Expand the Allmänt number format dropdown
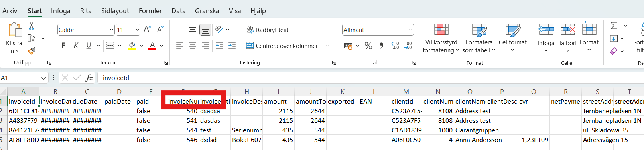The height and width of the screenshot is (150, 644). (411, 30)
